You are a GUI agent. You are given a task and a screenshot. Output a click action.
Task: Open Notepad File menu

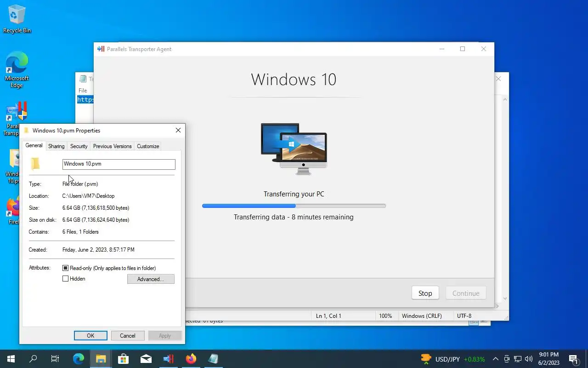[83, 91]
